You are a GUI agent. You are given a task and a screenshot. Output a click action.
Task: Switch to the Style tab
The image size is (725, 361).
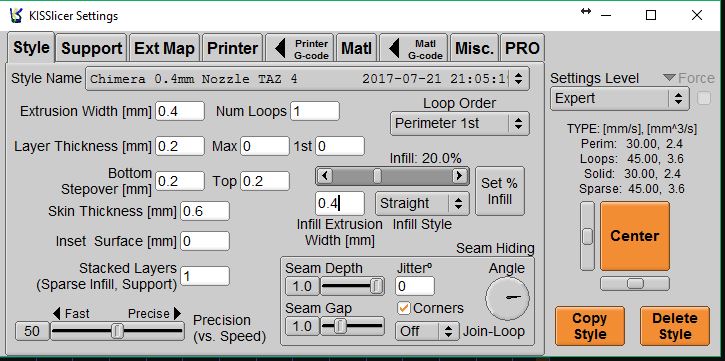click(31, 48)
